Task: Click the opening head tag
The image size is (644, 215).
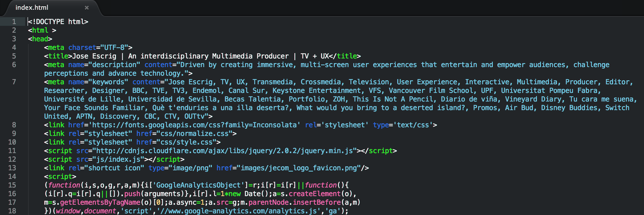Action: 40,39
